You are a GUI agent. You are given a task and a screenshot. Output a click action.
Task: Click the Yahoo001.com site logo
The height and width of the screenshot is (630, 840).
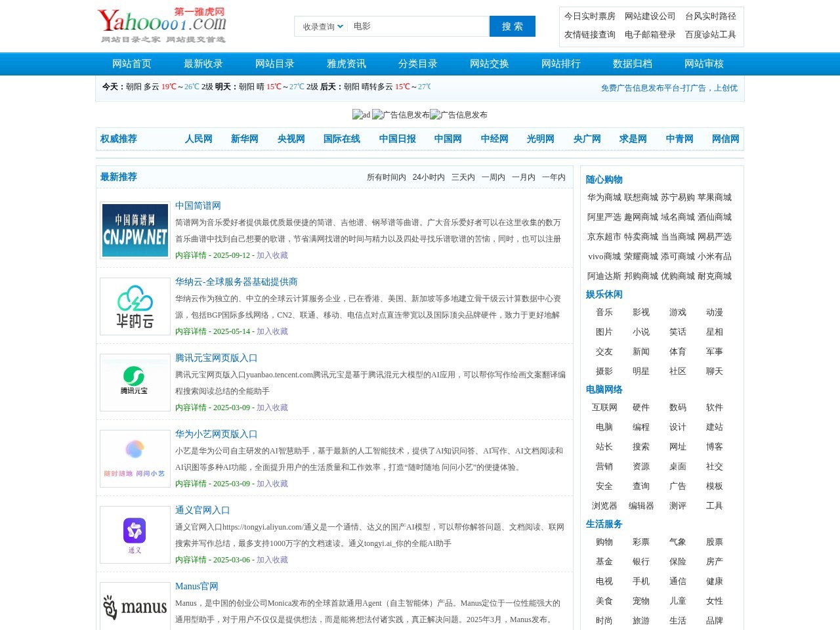pos(161,26)
